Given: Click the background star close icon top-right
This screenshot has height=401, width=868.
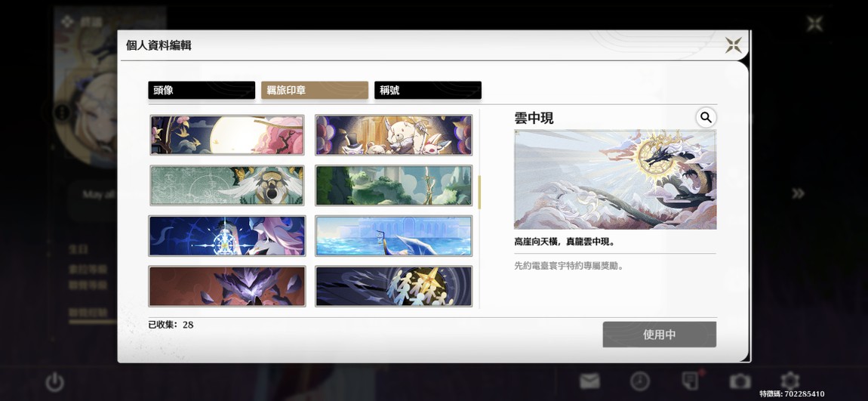Looking at the screenshot, I should pyautogui.click(x=814, y=24).
